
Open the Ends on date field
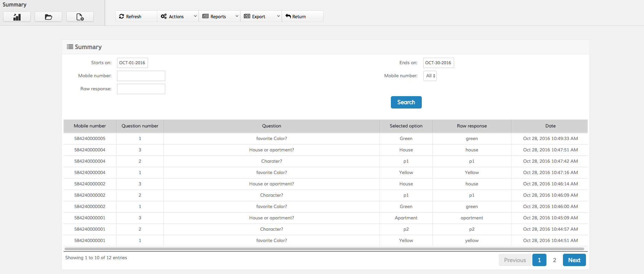click(438, 63)
